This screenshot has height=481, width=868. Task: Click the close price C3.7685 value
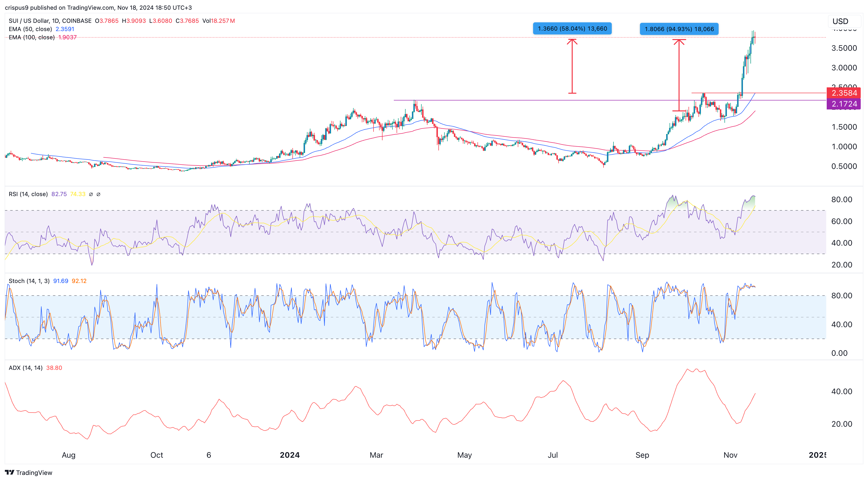point(187,21)
